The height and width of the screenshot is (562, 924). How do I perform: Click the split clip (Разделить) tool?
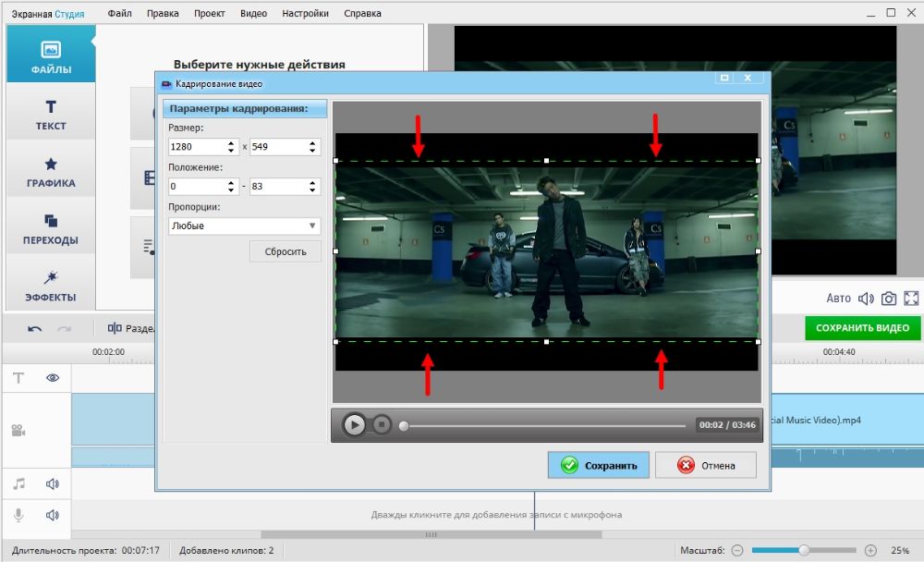[x=131, y=328]
